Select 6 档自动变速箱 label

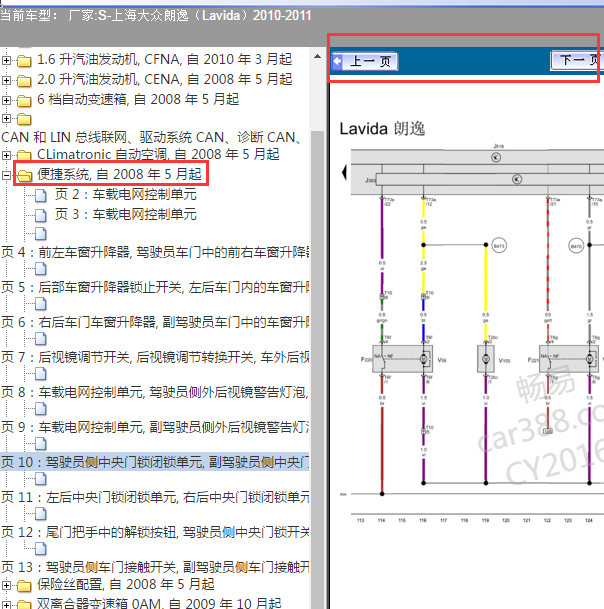138,99
